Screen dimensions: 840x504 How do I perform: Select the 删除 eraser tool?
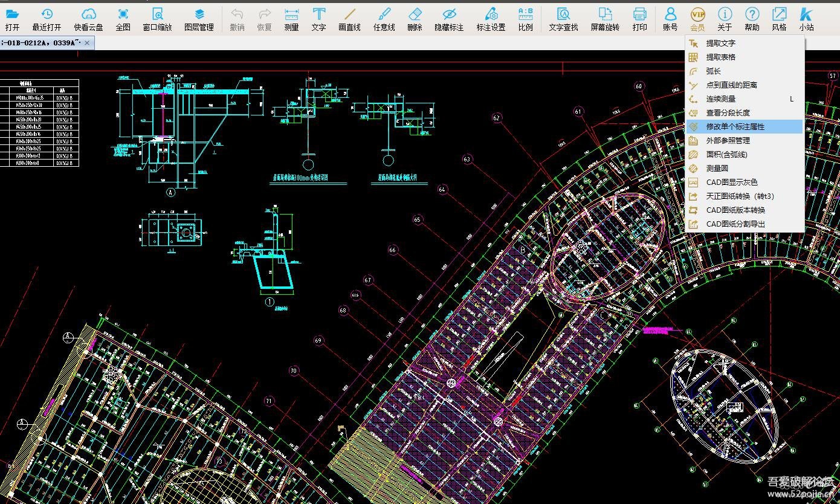pos(415,19)
